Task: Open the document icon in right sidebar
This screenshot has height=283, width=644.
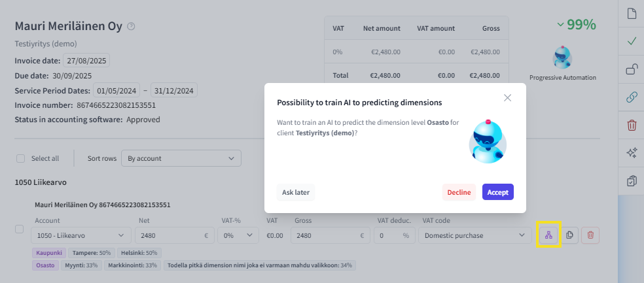Action: click(x=632, y=14)
